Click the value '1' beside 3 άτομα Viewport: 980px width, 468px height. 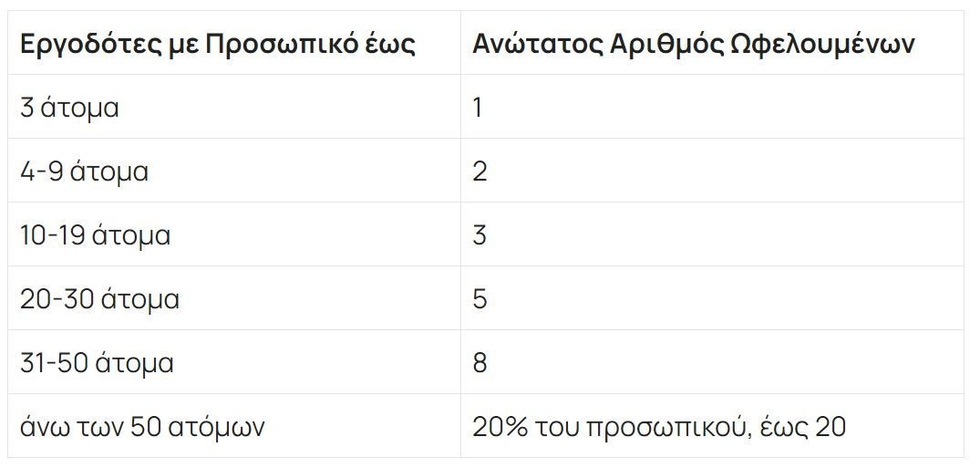(x=478, y=108)
